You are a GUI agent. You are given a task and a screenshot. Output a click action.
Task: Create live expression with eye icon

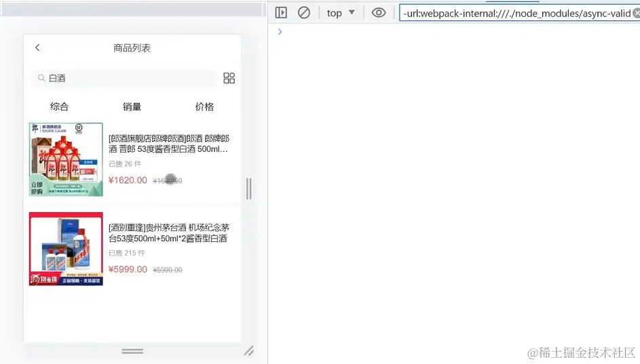pos(379,13)
